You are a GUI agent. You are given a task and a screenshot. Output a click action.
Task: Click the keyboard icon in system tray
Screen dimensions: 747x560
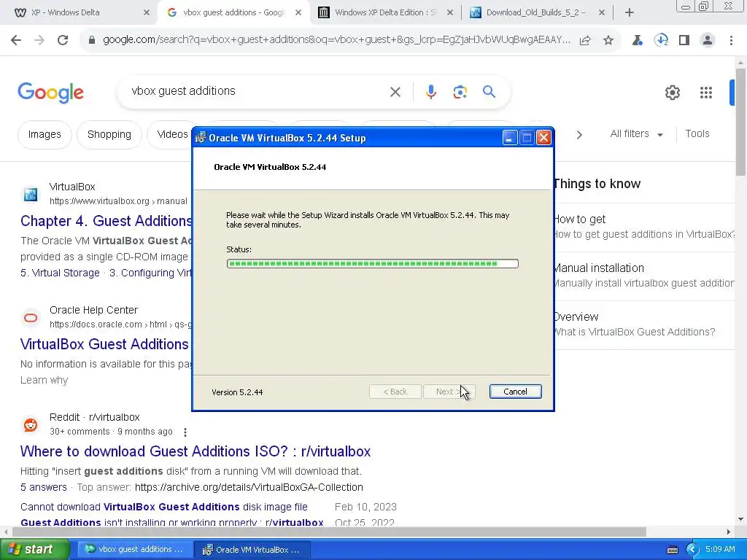(672, 550)
